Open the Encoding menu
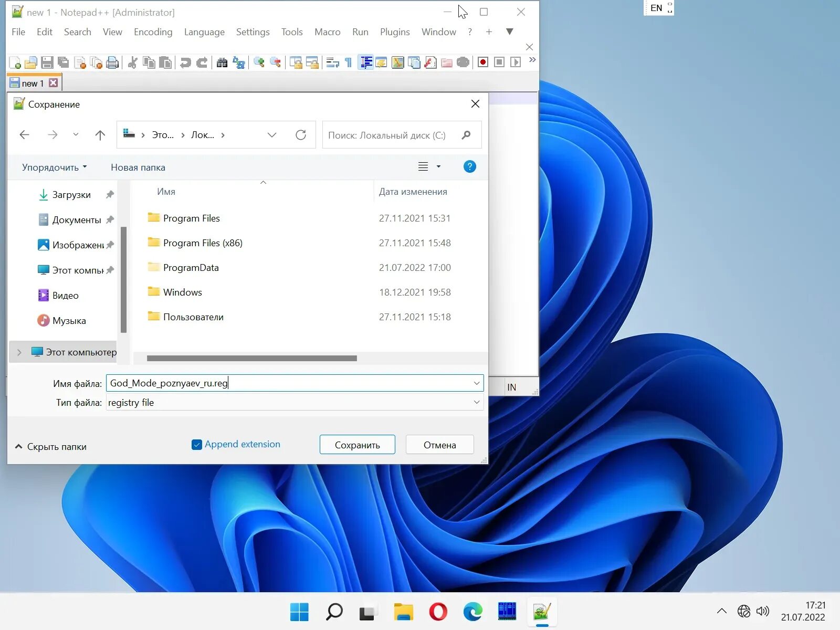The height and width of the screenshot is (630, 840). pos(153,32)
